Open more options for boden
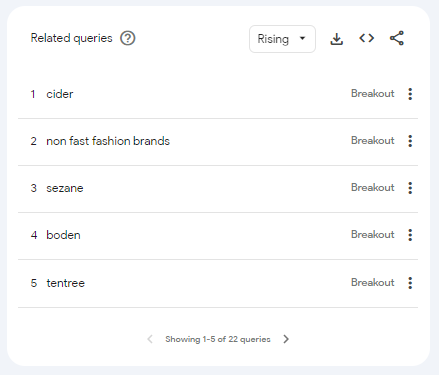439x375 pixels. [410, 235]
